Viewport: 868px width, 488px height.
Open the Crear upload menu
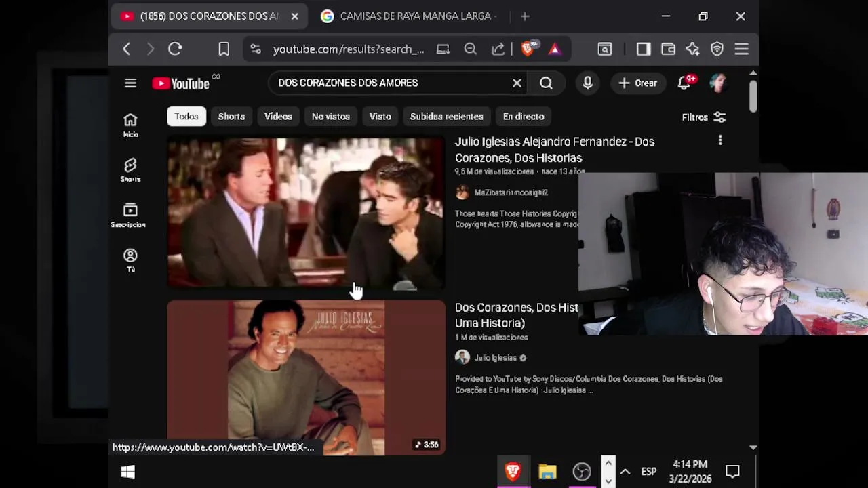[x=637, y=83]
